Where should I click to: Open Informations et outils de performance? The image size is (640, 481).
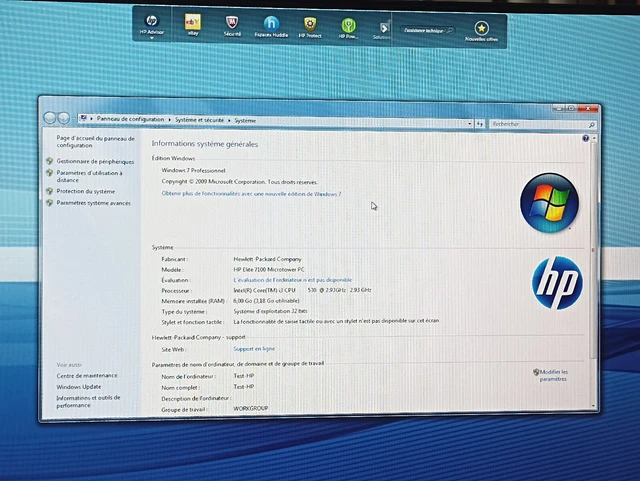pyautogui.click(x=88, y=401)
